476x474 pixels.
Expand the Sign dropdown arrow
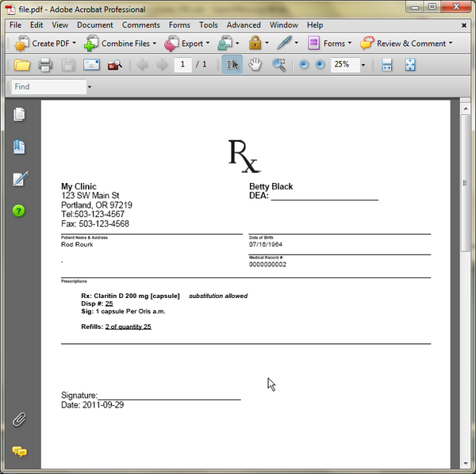click(296, 44)
